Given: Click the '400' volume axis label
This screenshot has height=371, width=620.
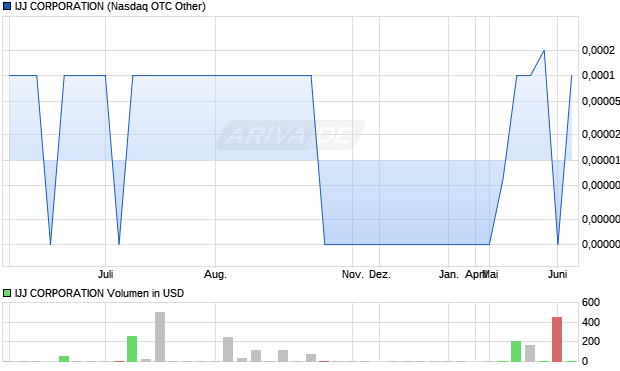Looking at the screenshot, I should (x=591, y=322).
